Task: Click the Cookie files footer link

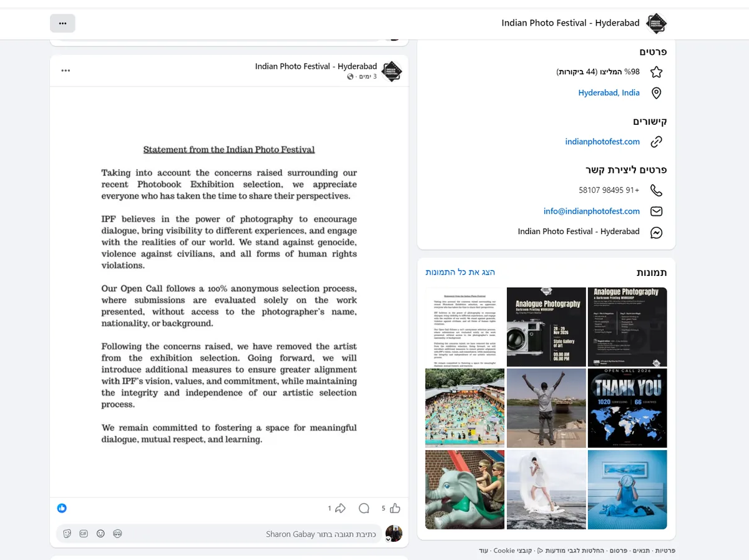Action: coord(514,551)
